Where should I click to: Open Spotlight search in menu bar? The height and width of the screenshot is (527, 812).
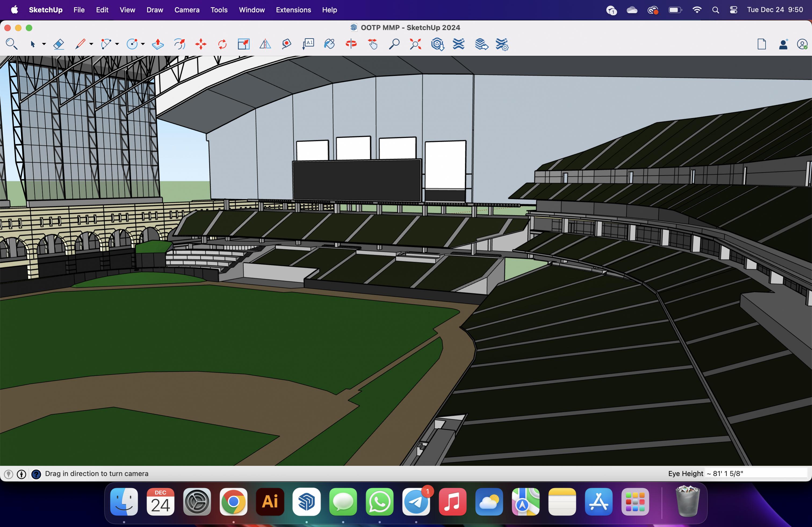click(716, 10)
